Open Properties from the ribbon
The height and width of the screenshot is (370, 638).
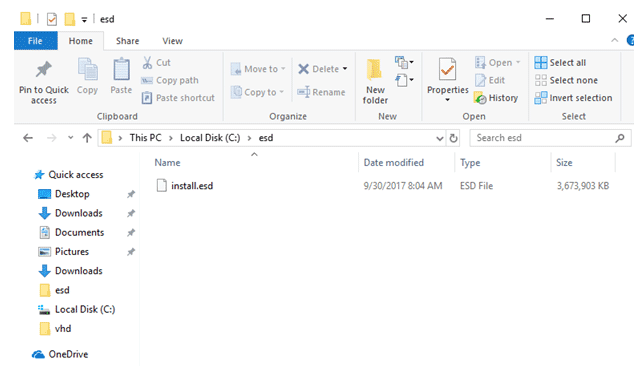448,76
